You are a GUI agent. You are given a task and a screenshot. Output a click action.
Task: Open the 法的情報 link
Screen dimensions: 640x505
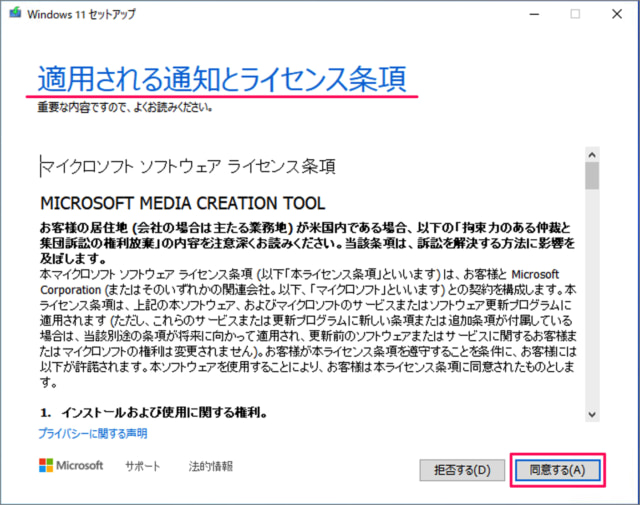coord(211,466)
